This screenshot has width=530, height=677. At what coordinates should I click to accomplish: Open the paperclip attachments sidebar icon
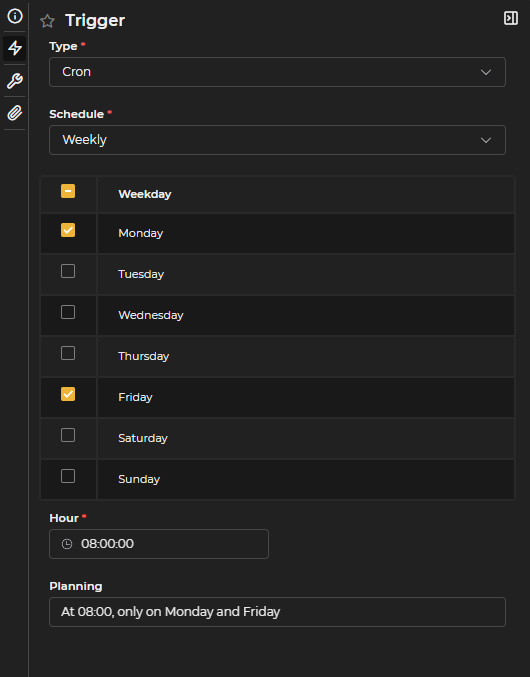(x=15, y=113)
